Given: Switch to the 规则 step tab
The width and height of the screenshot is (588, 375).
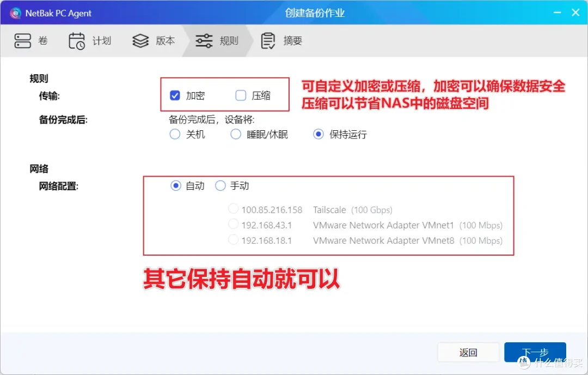Looking at the screenshot, I should click(217, 41).
